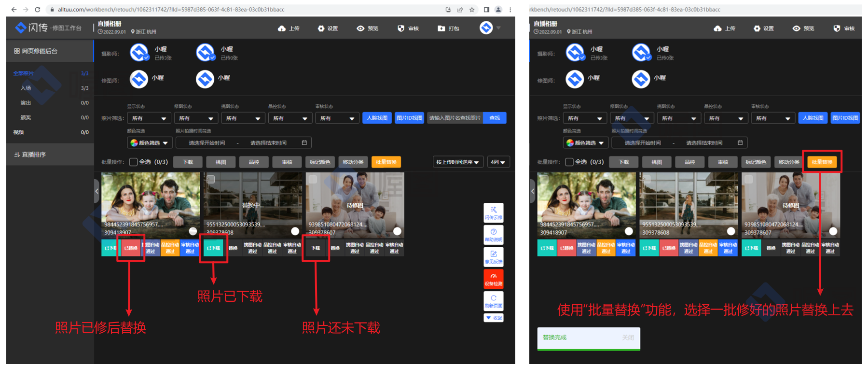868x367 pixels.
Task: Select third photo checkbox (93985...) in left window
Action: pyautogui.click(x=313, y=179)
